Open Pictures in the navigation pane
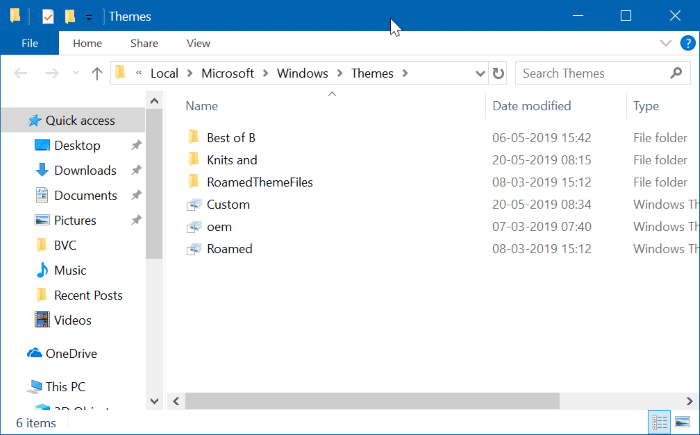Screen dimensions: 700x435 pos(75,221)
